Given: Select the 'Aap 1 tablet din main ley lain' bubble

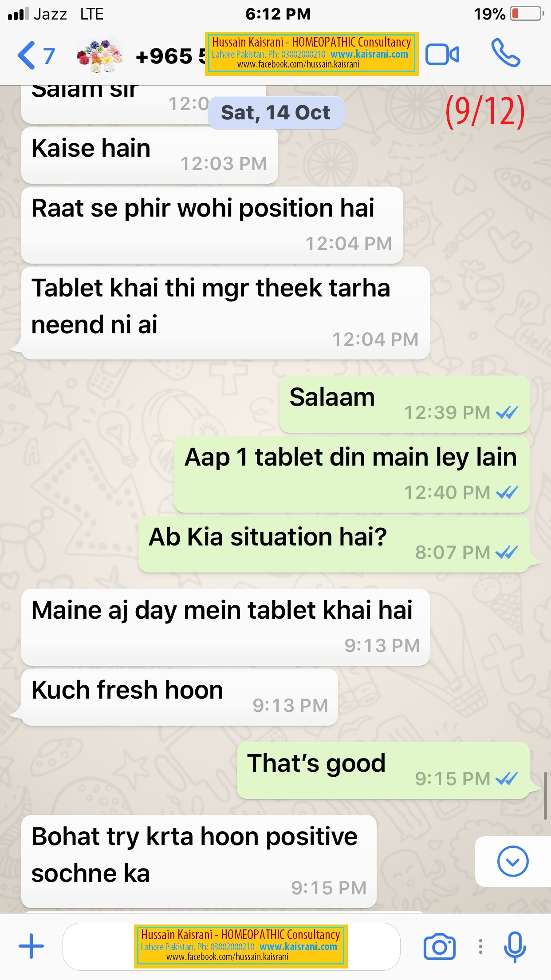Looking at the screenshot, I should (352, 474).
